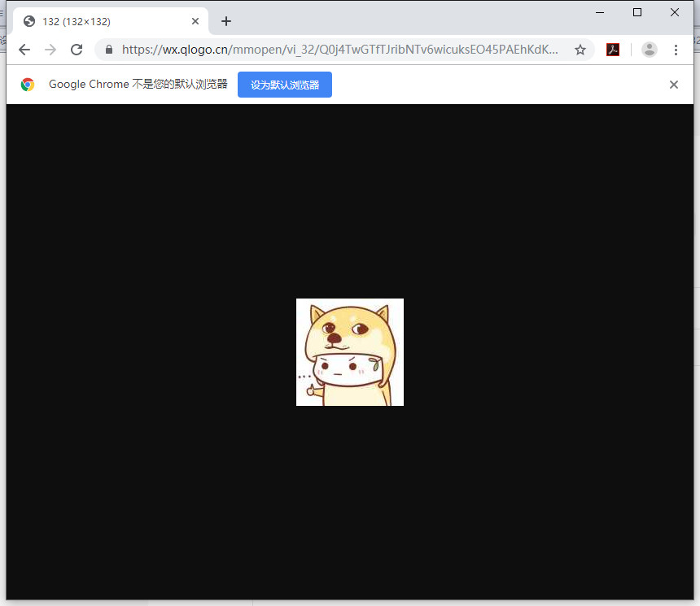Open a new tab
This screenshot has width=700, height=606.
(226, 21)
